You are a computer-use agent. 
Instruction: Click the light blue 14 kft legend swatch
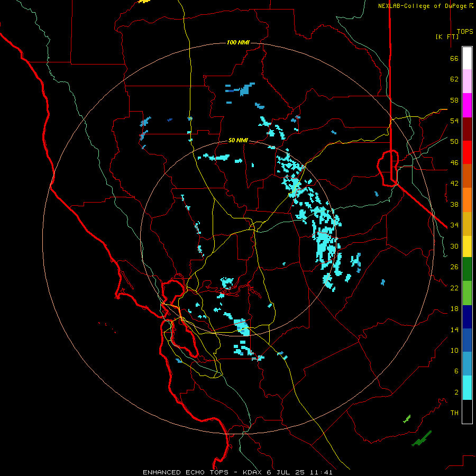[x=467, y=364]
